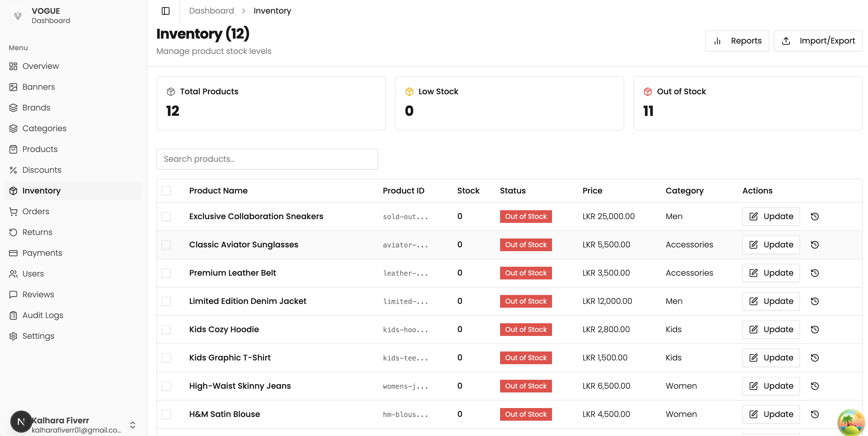Tick checkbox for H&M Satin Blouse

[166, 414]
